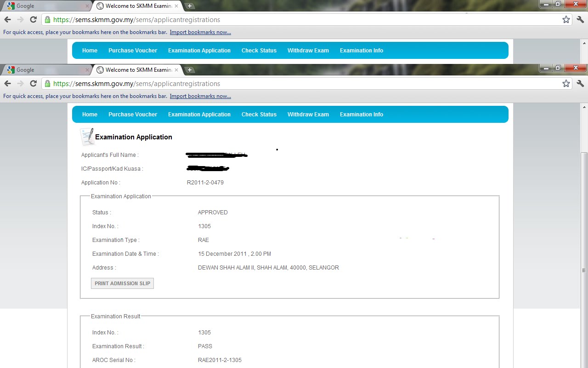588x368 pixels.
Task: Click Import bookmarks now in lower window
Action: click(x=200, y=96)
